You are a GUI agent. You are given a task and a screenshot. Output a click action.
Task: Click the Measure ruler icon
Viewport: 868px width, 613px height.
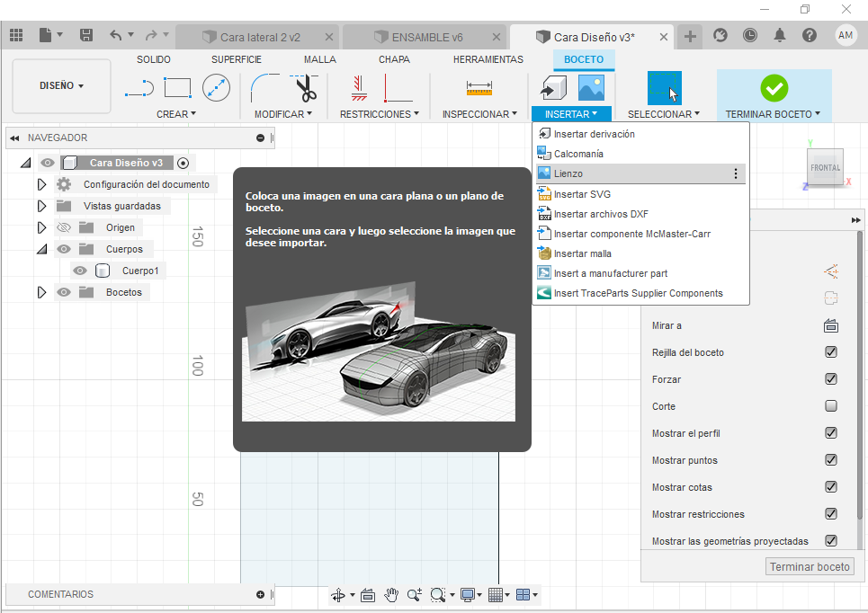coord(479,87)
